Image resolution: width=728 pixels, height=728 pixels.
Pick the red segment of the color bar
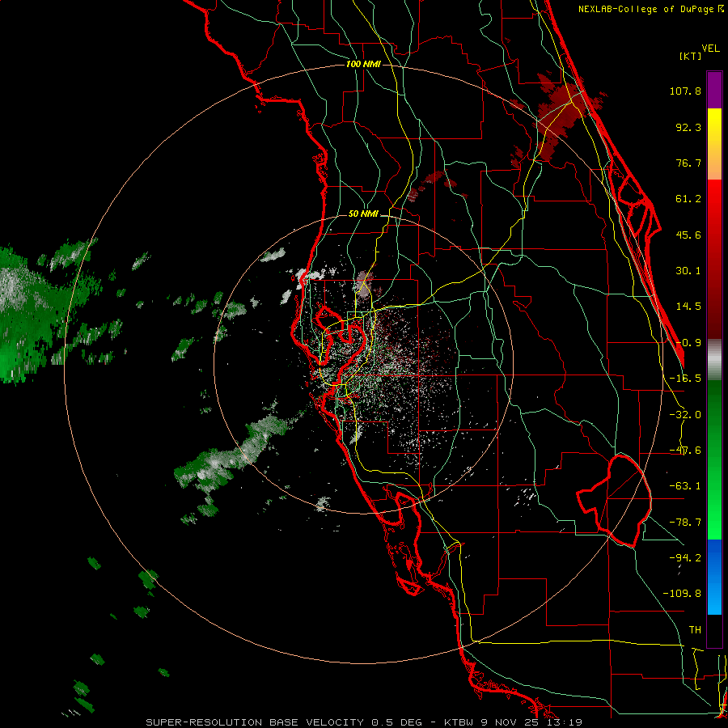point(714,259)
